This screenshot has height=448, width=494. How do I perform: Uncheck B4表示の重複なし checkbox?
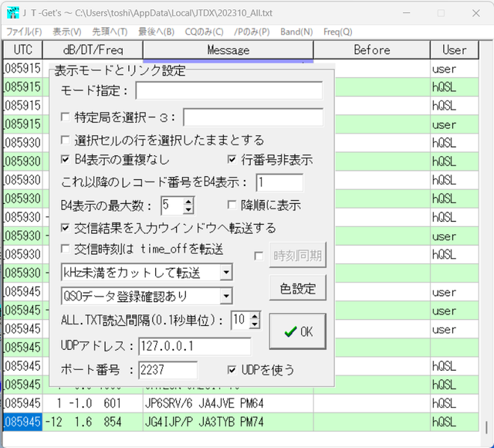click(x=65, y=160)
